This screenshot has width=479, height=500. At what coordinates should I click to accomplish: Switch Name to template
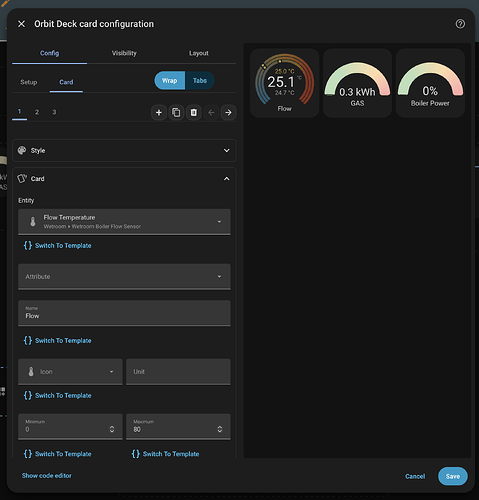click(x=58, y=340)
